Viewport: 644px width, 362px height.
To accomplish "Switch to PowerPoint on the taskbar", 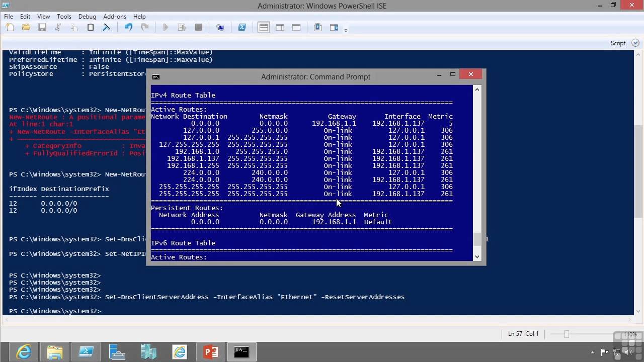I will click(211, 352).
